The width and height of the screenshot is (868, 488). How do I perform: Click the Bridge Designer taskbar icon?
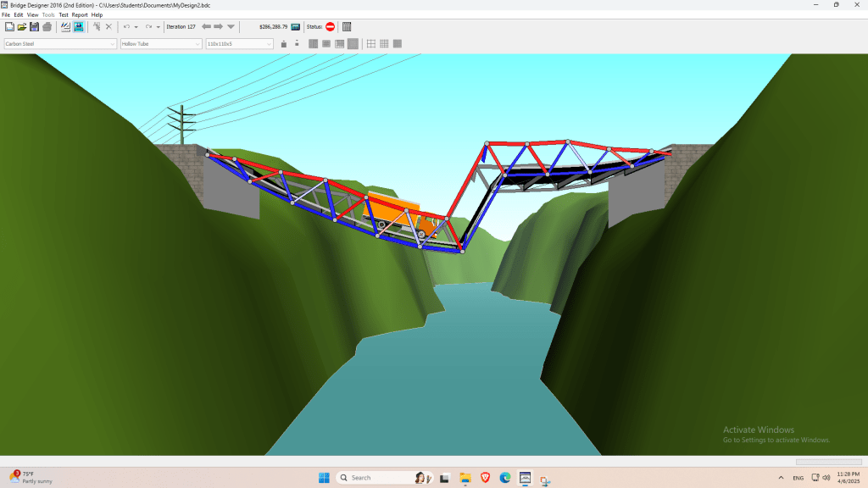(526, 478)
